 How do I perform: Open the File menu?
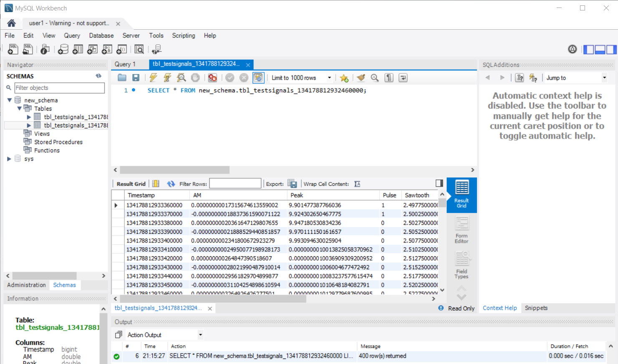click(x=10, y=35)
